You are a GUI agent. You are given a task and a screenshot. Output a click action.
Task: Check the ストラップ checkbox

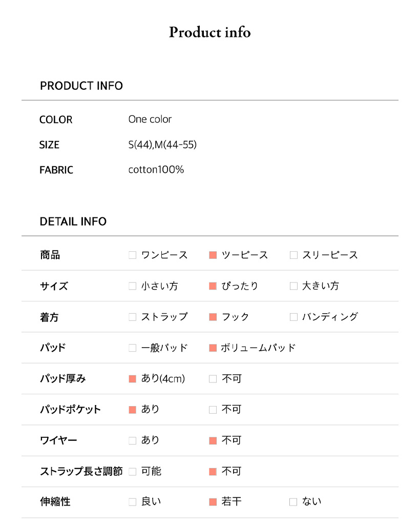coord(133,317)
